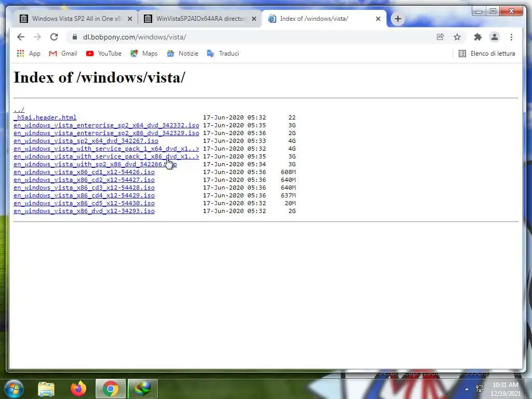Open Chrome three-dot menu
Screen dimensions: 532x399
tap(511, 37)
